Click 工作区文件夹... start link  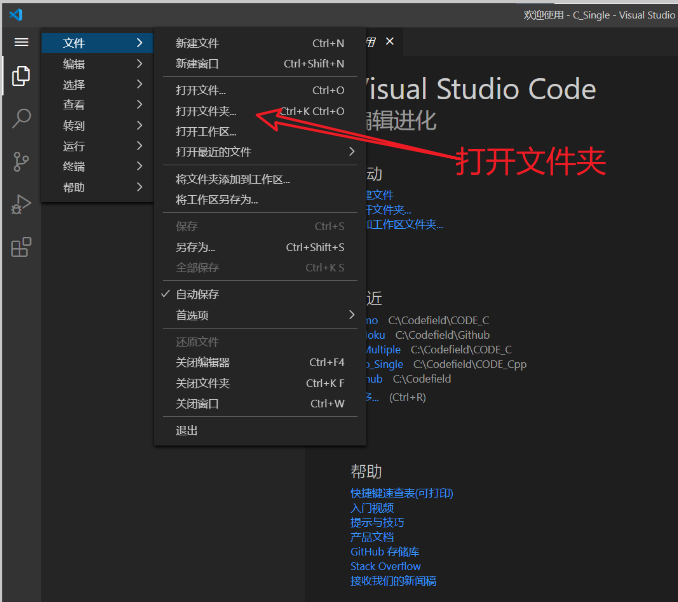pyautogui.click(x=404, y=224)
